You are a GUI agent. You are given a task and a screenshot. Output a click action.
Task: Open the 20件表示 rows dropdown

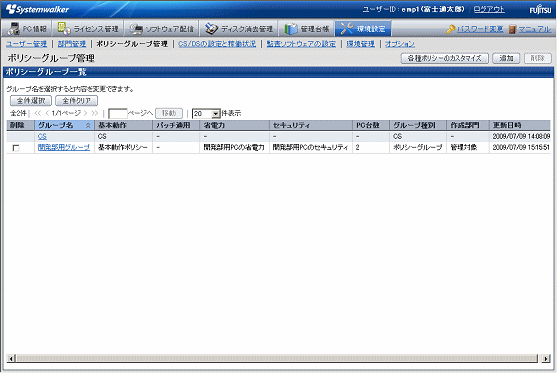point(206,114)
